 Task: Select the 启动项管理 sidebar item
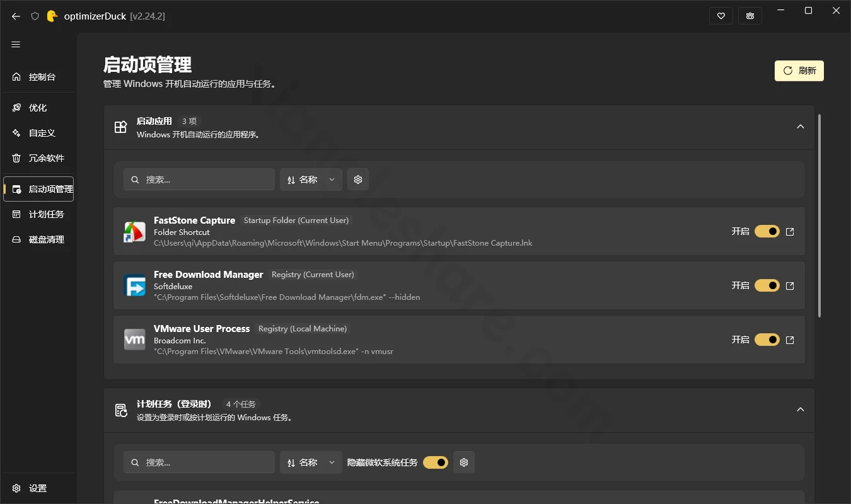coord(38,189)
